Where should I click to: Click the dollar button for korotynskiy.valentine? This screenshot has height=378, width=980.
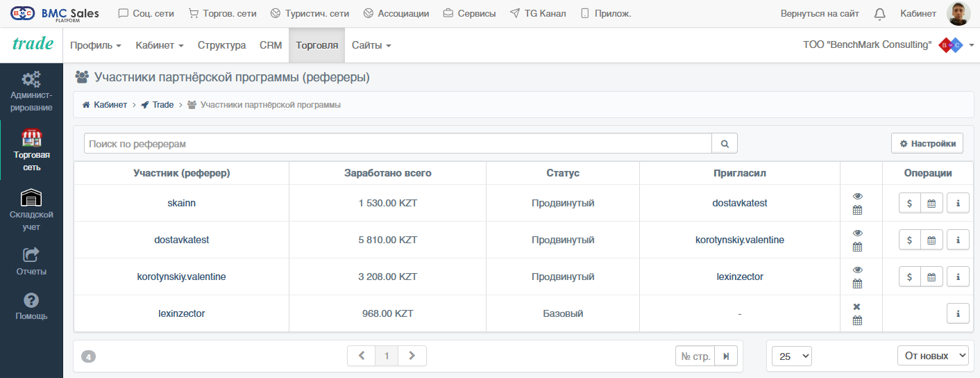(x=910, y=277)
